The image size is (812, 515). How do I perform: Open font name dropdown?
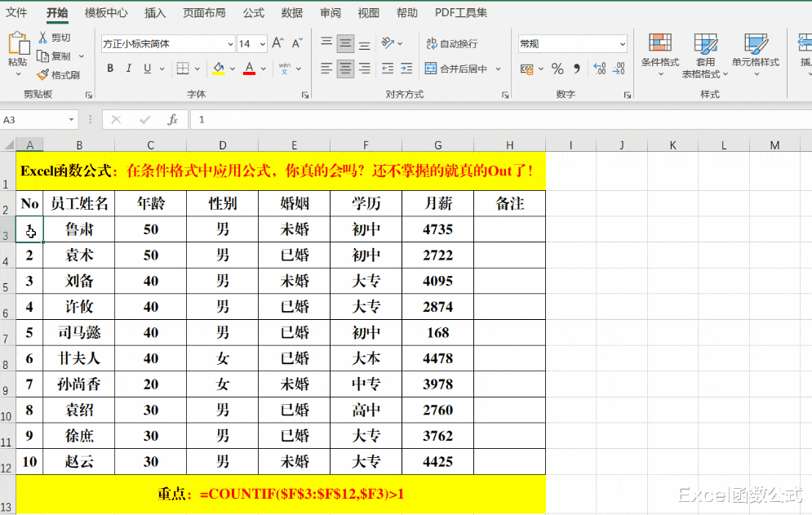(230, 44)
